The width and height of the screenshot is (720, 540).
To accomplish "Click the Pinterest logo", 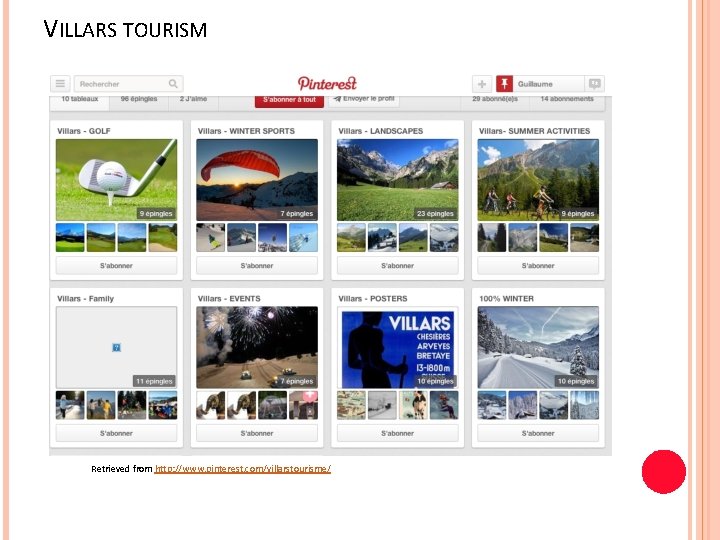I will click(x=327, y=83).
